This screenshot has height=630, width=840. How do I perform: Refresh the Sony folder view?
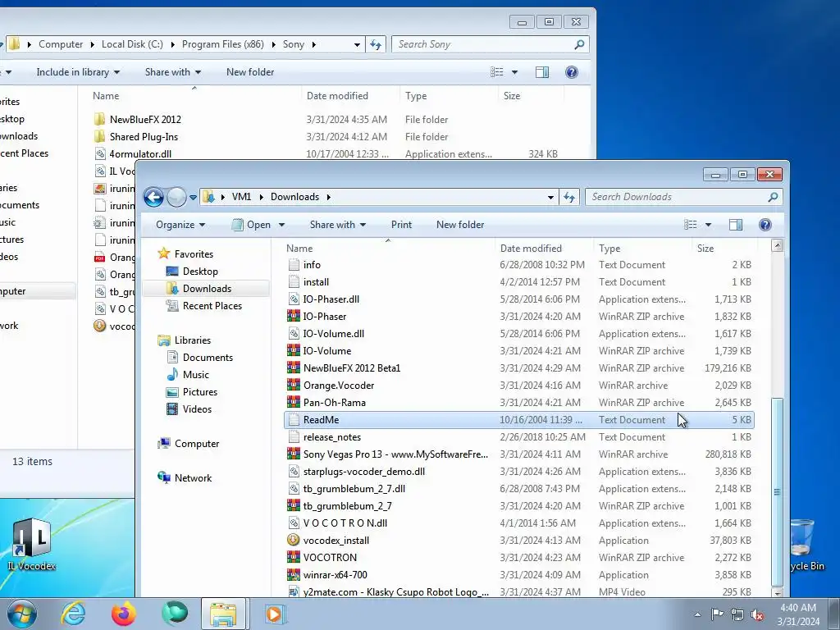pyautogui.click(x=376, y=44)
